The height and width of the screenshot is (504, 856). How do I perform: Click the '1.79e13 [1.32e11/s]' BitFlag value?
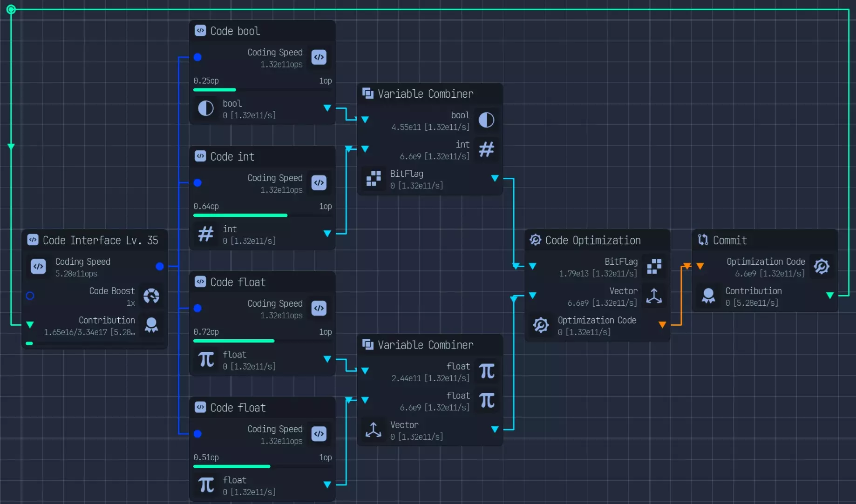pyautogui.click(x=598, y=274)
